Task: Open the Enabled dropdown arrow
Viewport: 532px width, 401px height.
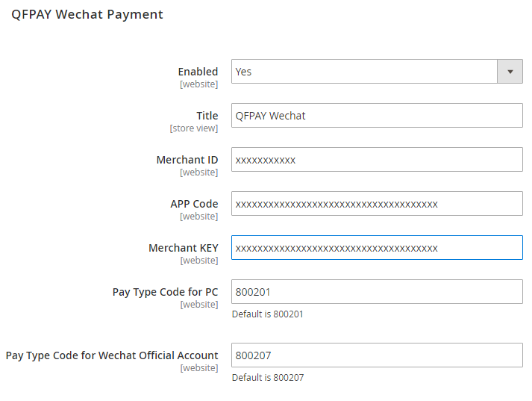Action: 510,72
